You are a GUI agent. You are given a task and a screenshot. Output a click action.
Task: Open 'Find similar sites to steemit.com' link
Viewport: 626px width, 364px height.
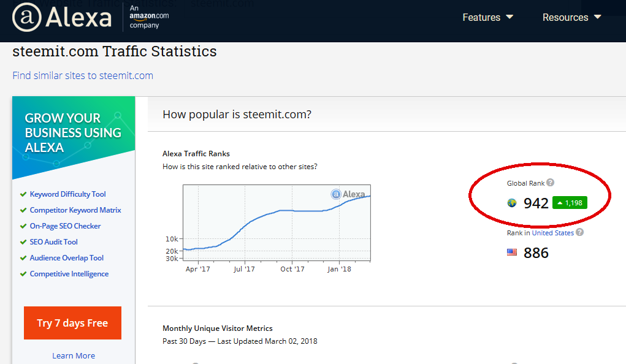coord(83,75)
